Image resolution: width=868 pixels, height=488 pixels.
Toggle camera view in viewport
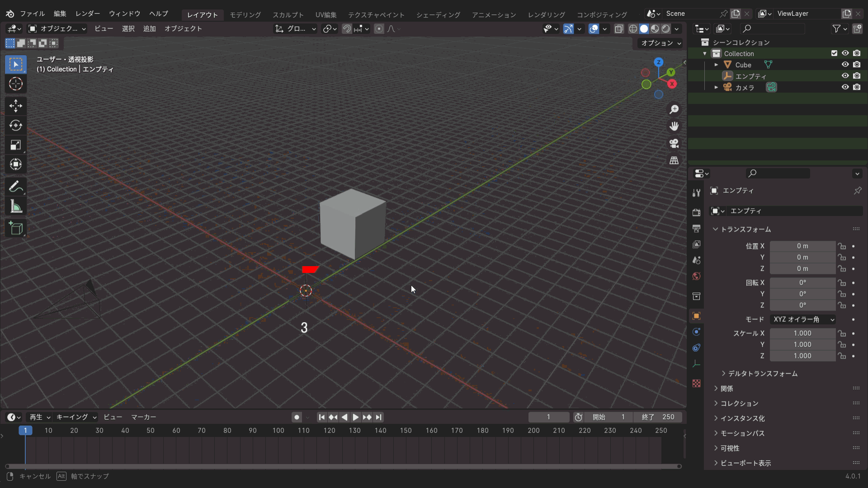(x=674, y=143)
